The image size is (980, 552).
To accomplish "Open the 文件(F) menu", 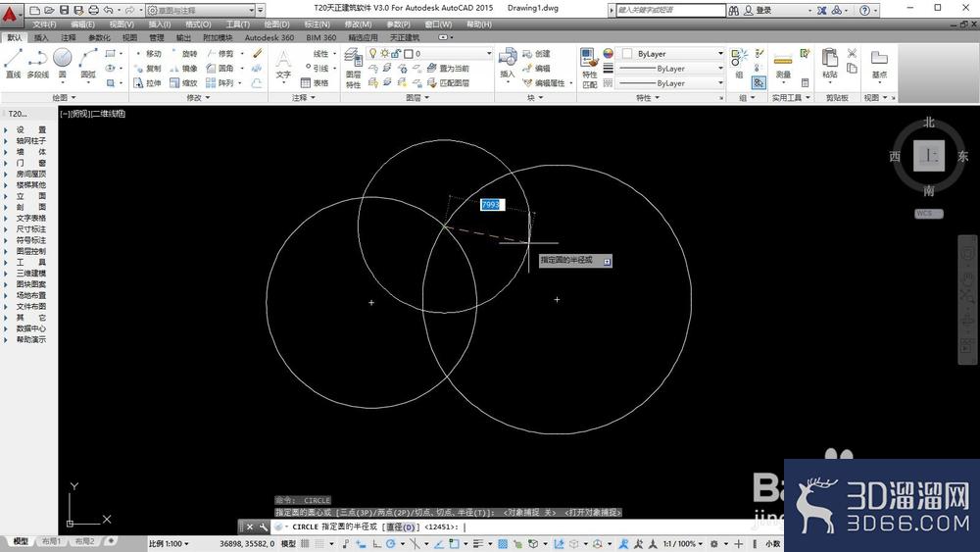I will [x=44, y=25].
